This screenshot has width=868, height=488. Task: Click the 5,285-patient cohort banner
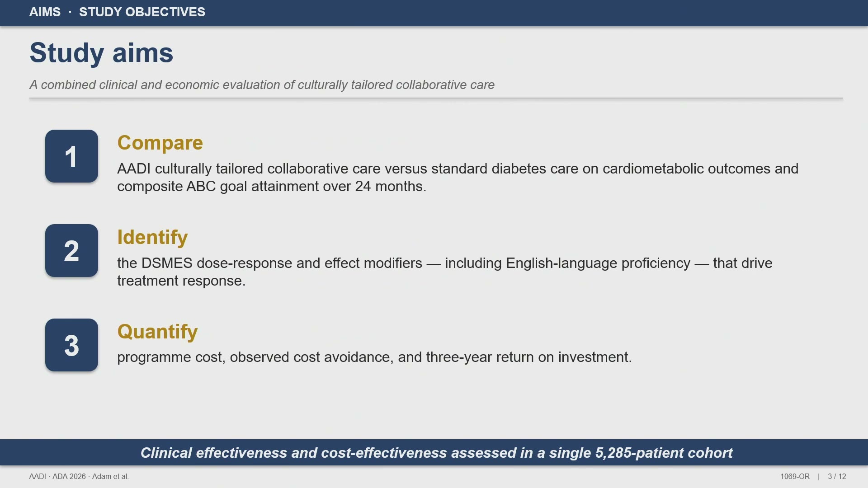[434, 453]
